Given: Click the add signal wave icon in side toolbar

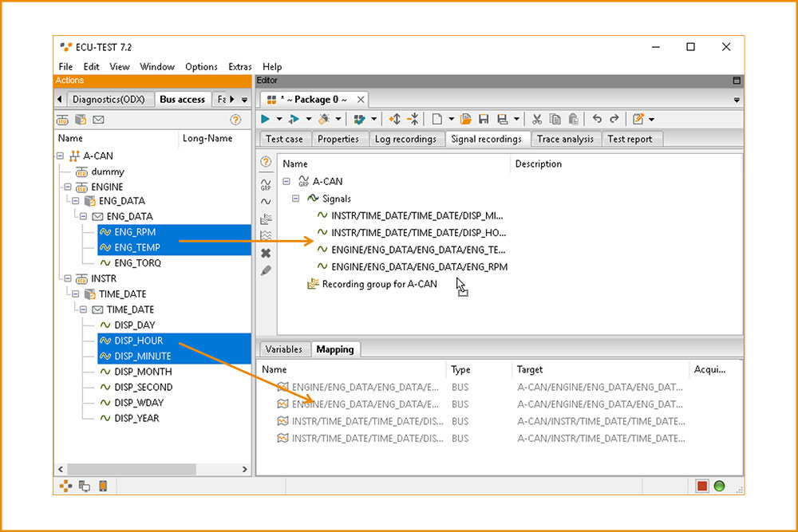Looking at the screenshot, I should pos(266,202).
